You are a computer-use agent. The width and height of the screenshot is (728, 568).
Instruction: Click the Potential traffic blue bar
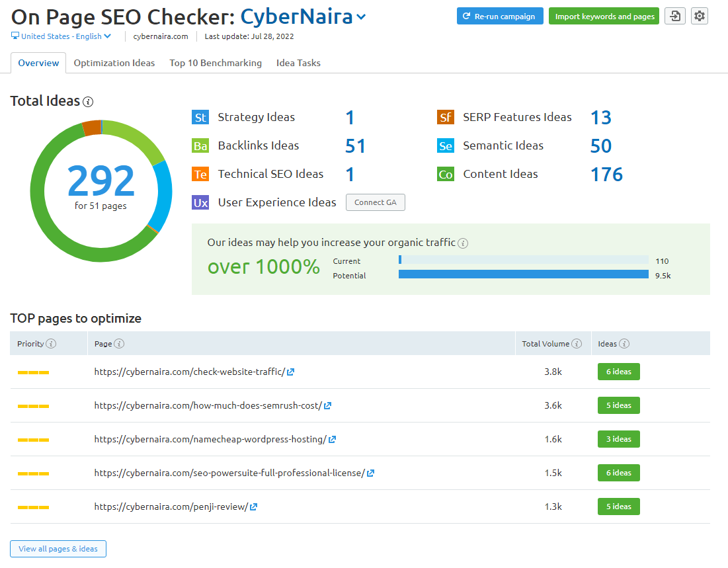click(x=523, y=274)
